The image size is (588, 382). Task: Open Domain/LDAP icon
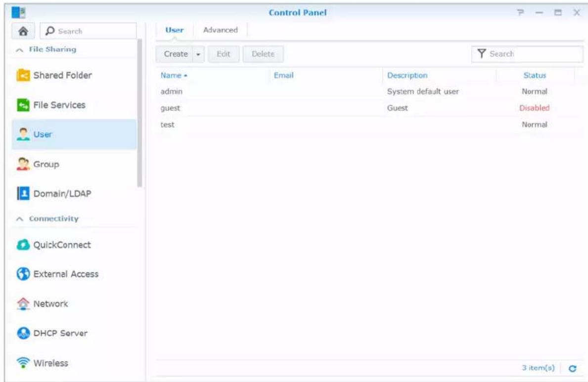pos(23,193)
